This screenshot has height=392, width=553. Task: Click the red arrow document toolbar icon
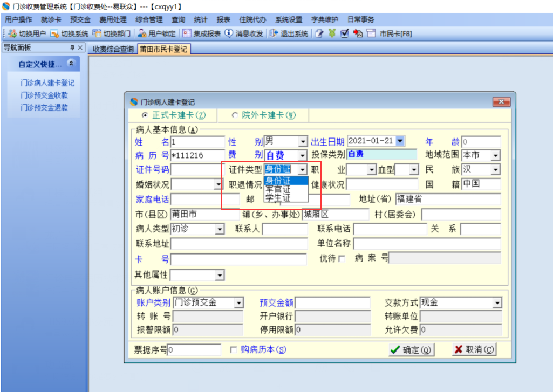click(x=358, y=33)
